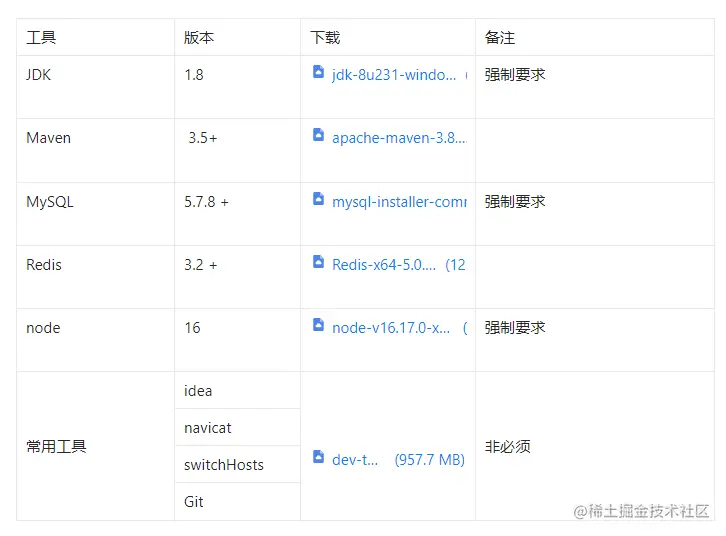Viewport: 726px width, 536px height.
Task: Click the file icon beside dev-t... download
Action: click(318, 457)
